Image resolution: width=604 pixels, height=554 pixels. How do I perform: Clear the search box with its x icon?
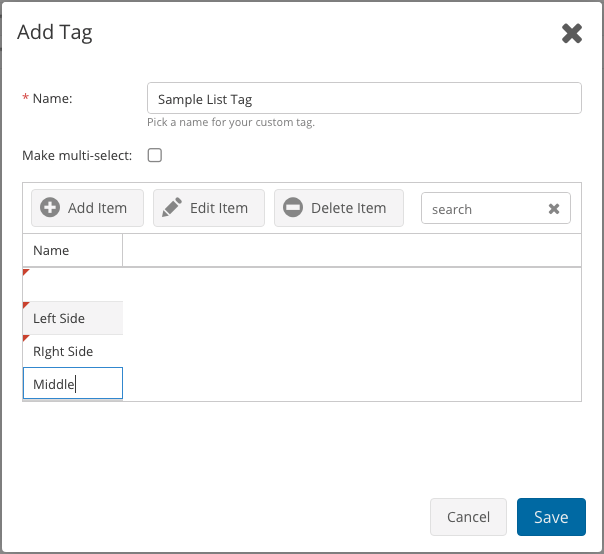click(x=554, y=209)
